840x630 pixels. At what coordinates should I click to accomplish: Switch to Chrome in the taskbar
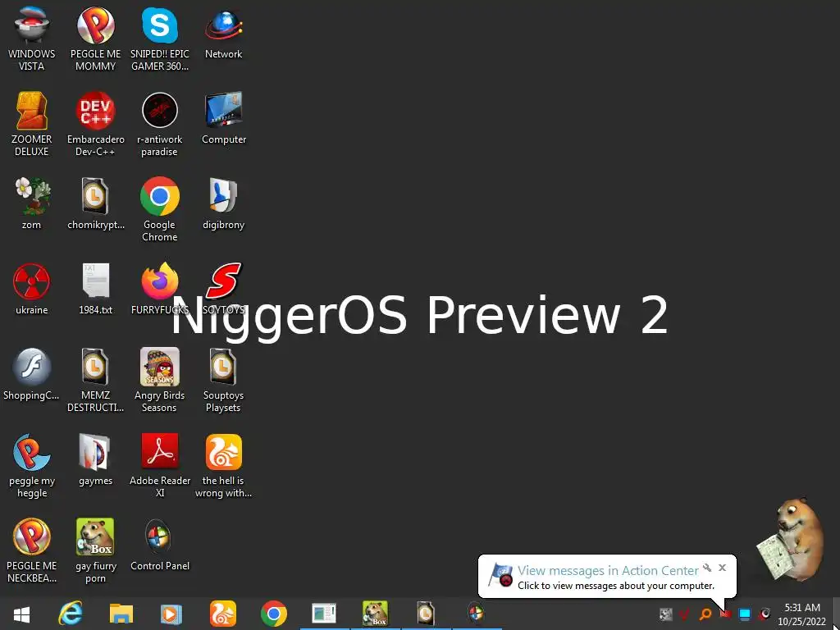pos(274,614)
